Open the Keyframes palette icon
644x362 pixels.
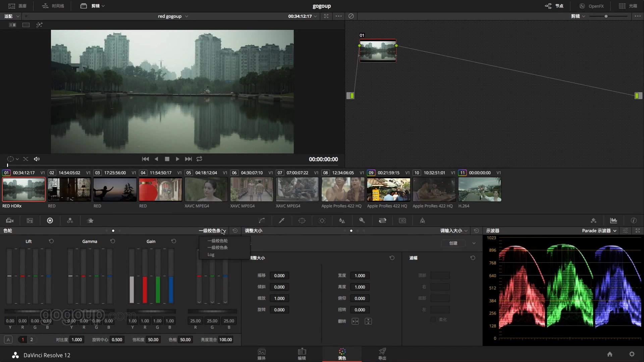pyautogui.click(x=593, y=221)
